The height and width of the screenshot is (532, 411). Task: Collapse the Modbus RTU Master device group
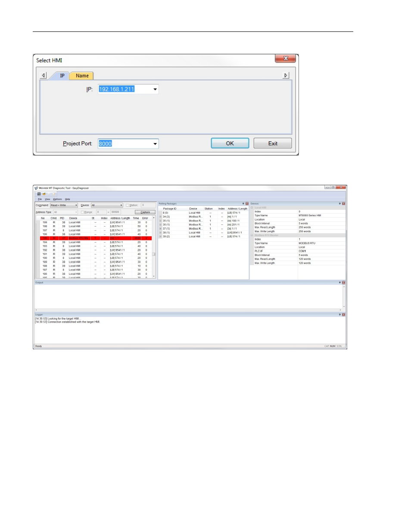(252, 235)
